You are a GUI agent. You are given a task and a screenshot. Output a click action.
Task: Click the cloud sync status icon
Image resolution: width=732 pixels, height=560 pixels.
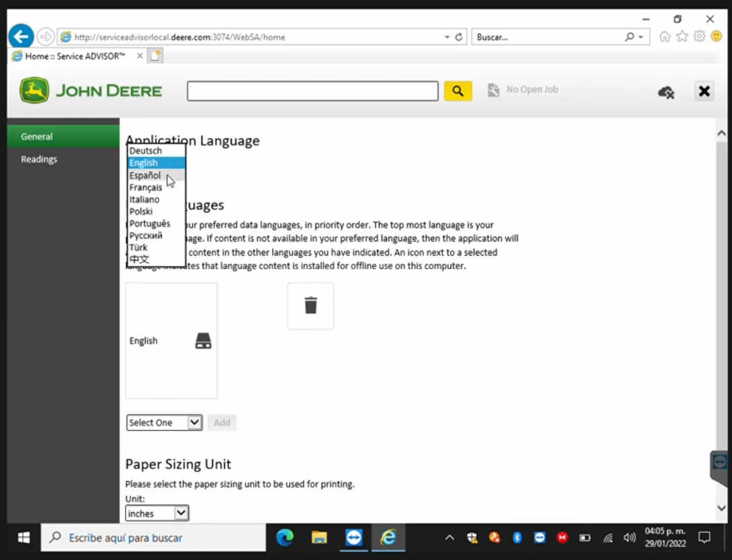666,92
